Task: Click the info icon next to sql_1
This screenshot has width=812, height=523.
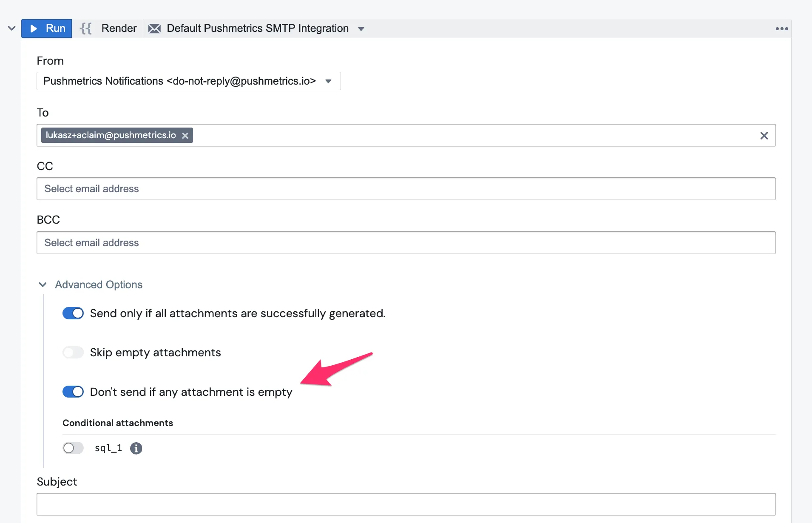Action: [136, 448]
